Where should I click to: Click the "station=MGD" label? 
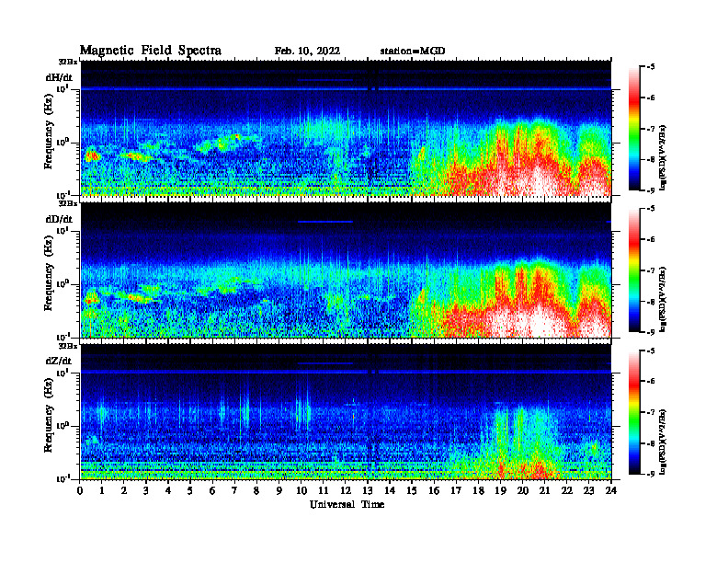(413, 52)
